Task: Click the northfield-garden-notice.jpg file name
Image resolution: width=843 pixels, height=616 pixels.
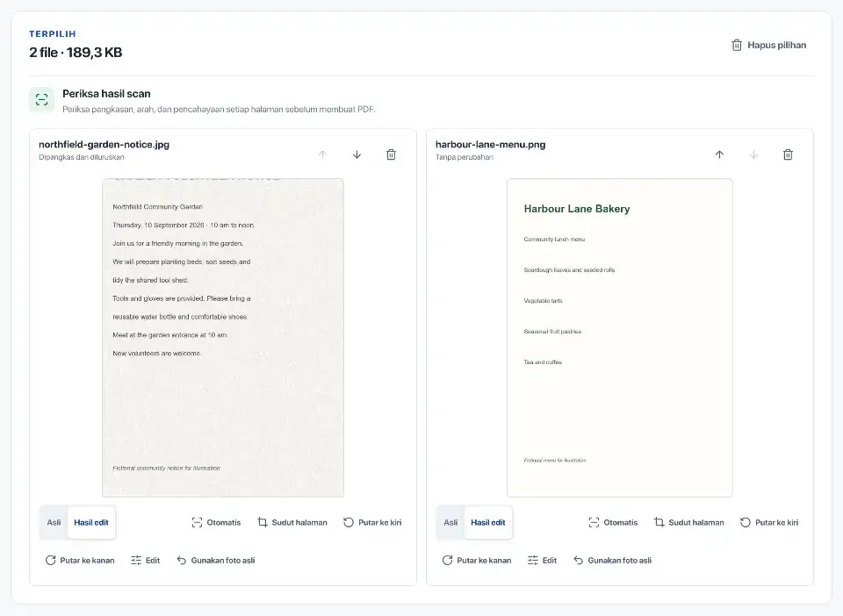Action: coord(104,145)
